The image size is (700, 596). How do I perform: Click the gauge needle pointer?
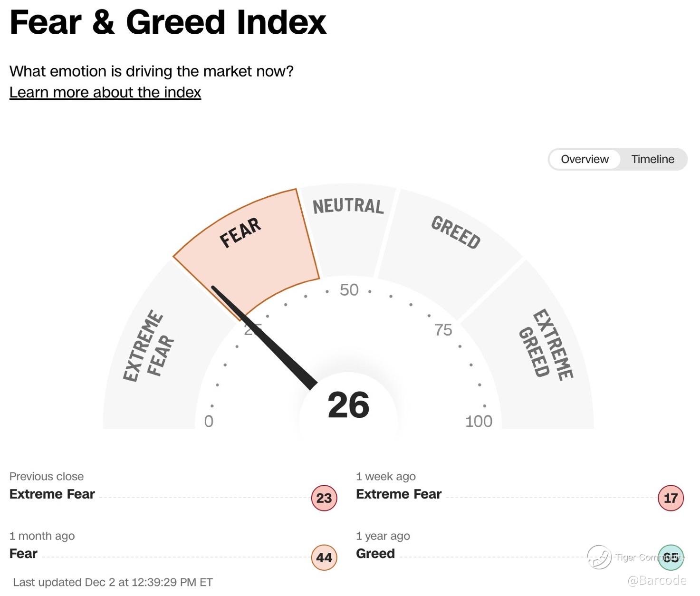click(264, 338)
